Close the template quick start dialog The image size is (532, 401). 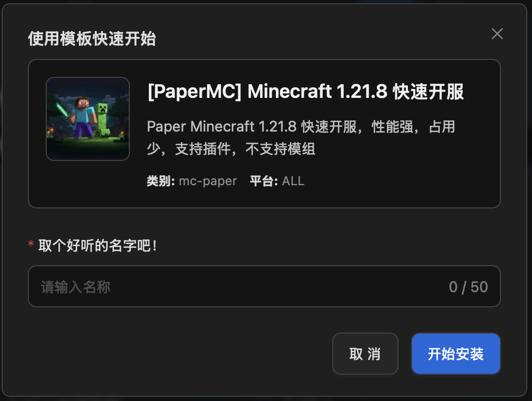[x=497, y=34]
